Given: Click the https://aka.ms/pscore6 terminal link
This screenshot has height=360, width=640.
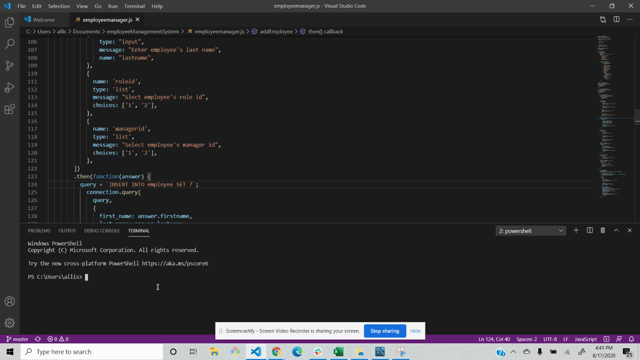Looking at the screenshot, I should pyautogui.click(x=175, y=263).
